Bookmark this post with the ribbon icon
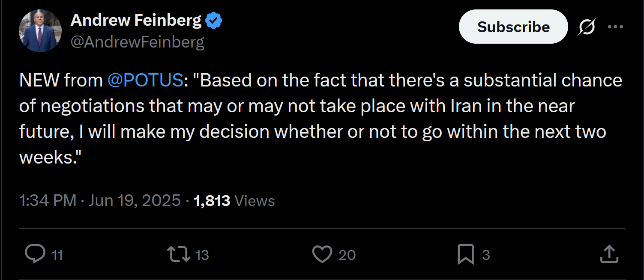The width and height of the screenshot is (644, 280). point(465,254)
